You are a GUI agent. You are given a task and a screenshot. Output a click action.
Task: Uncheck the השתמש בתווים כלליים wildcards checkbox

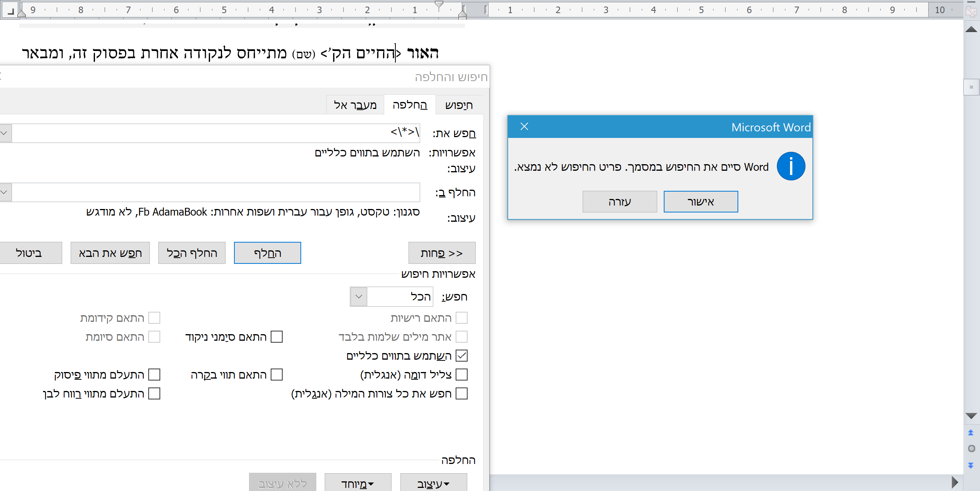point(462,355)
